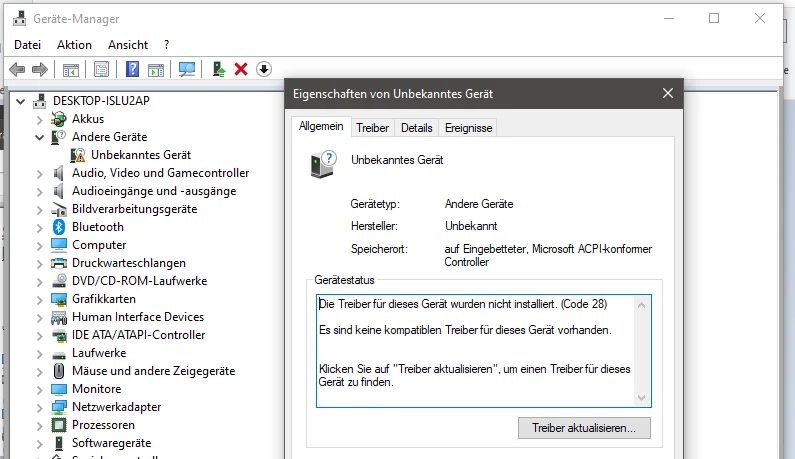Click the Audioeingänge und -ausgänge speaker icon
Viewport: 795px width, 459px height.
click(59, 191)
